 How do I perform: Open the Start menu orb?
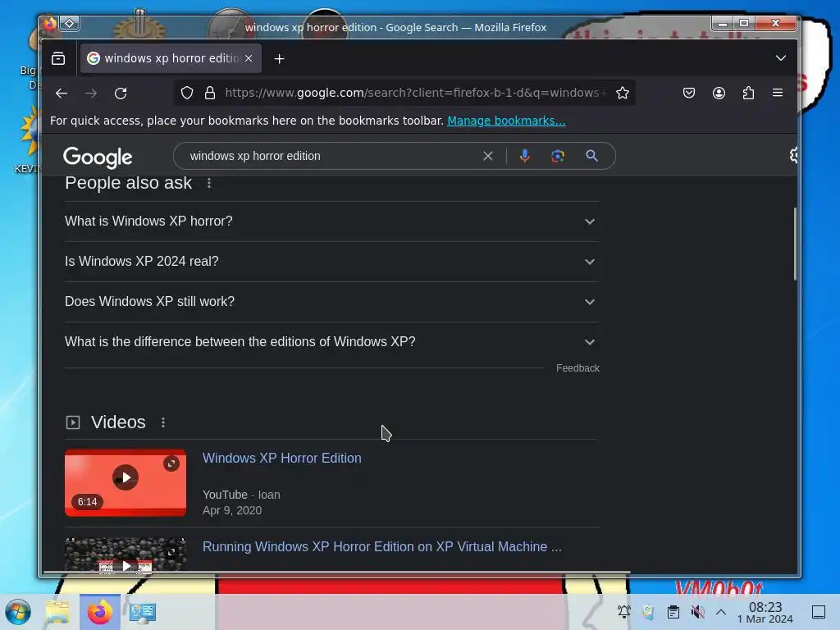18,612
